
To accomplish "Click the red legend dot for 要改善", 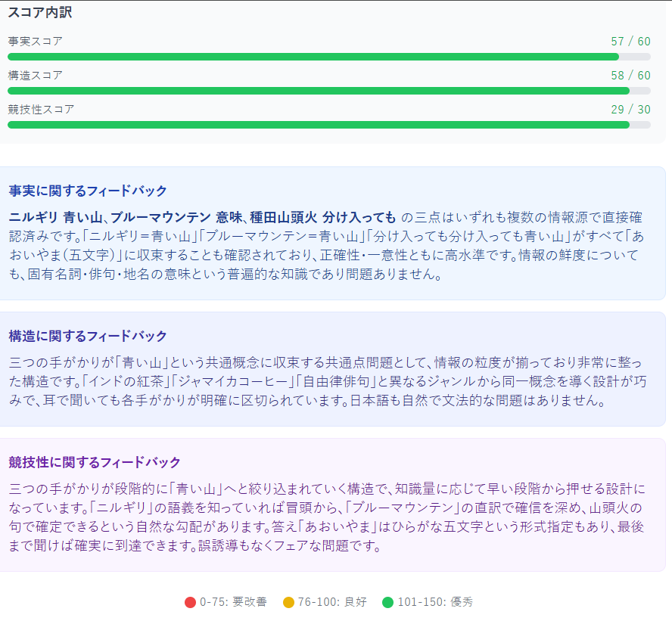I will [190, 603].
